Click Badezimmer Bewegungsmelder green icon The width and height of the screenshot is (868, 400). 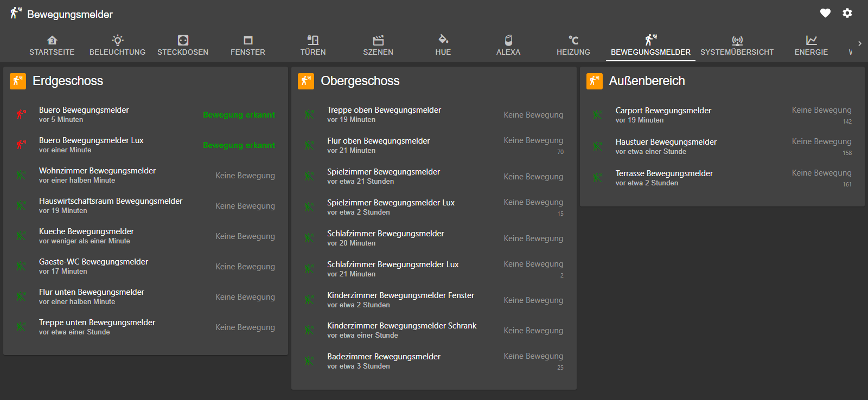click(x=309, y=361)
